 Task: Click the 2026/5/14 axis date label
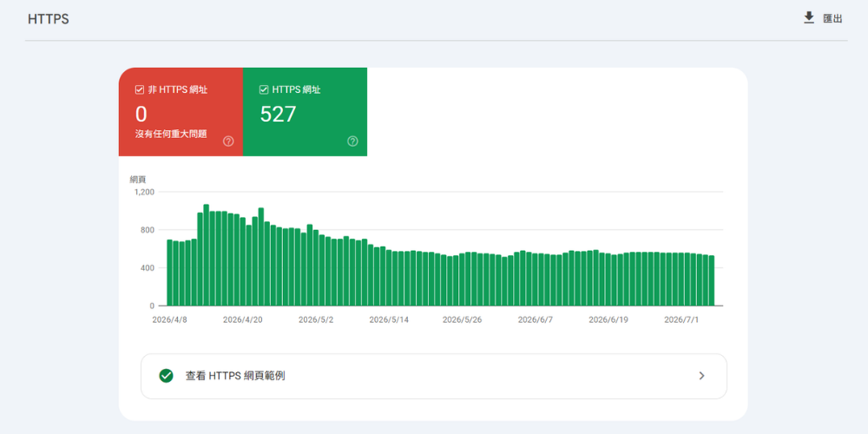pos(389,320)
